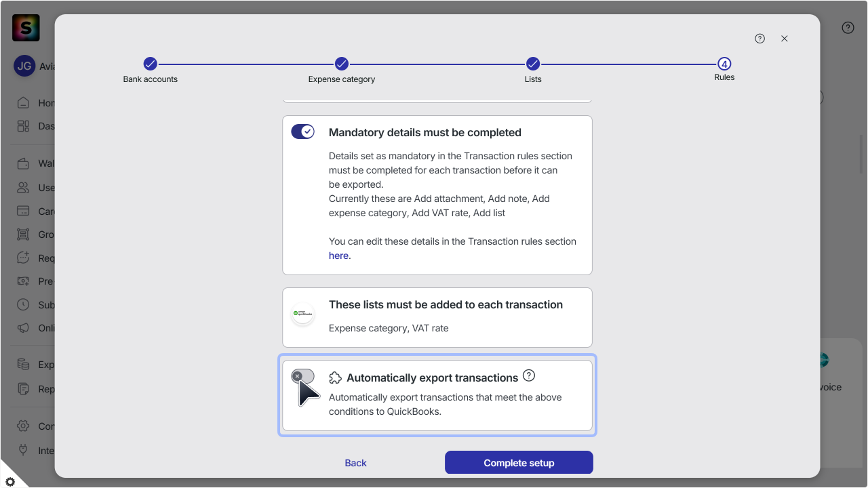Open the Cards icon in the sidebar
The width and height of the screenshot is (868, 488).
24,211
